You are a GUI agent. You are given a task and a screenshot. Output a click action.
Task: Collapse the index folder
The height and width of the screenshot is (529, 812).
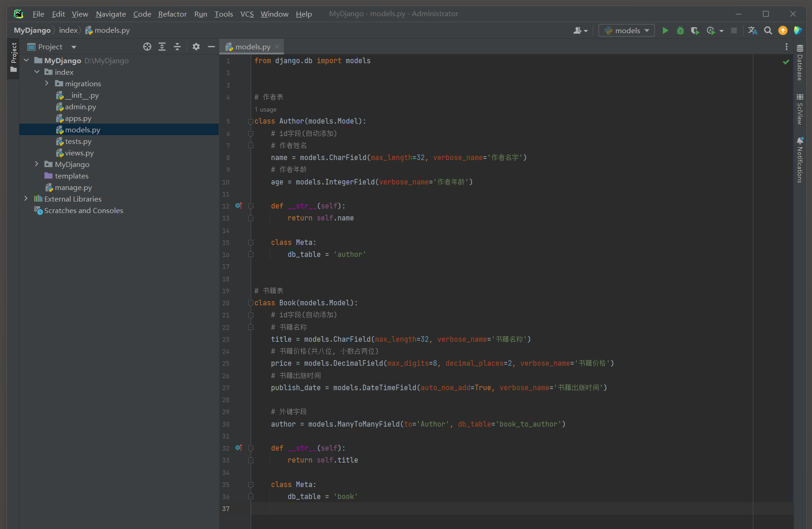click(x=37, y=72)
